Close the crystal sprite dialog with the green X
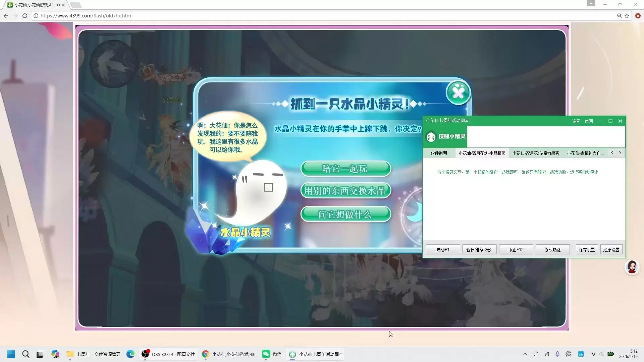This screenshot has height=362, width=644. [458, 93]
